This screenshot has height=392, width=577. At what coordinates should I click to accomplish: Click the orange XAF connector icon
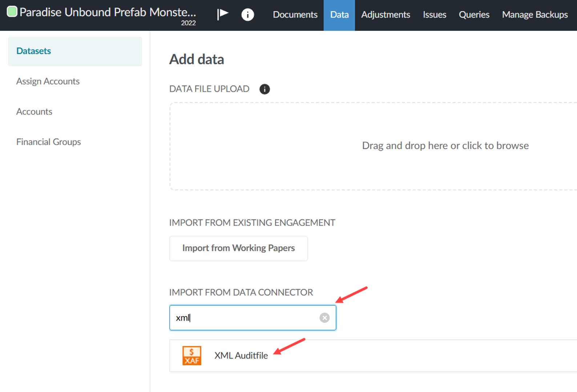(x=192, y=355)
